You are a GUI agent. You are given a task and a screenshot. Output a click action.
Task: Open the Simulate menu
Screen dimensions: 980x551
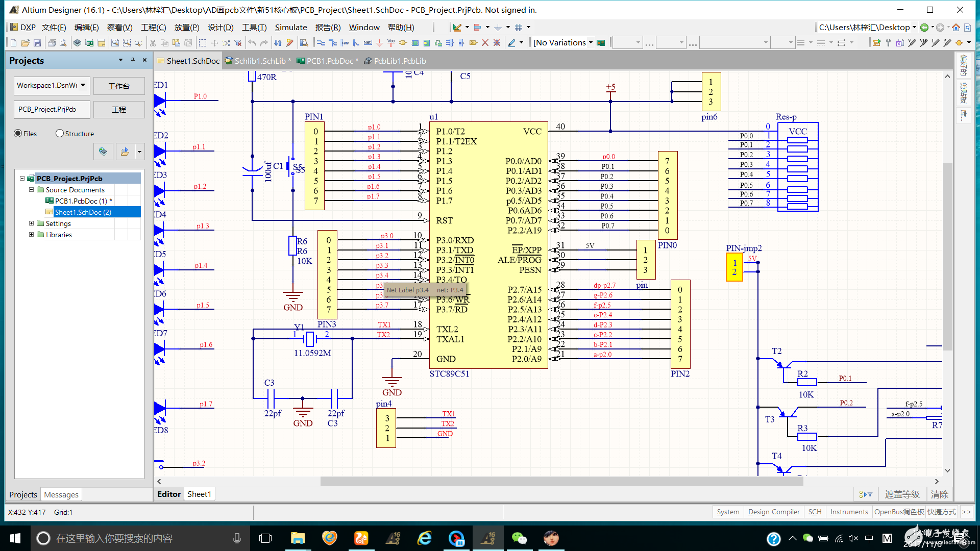tap(291, 28)
